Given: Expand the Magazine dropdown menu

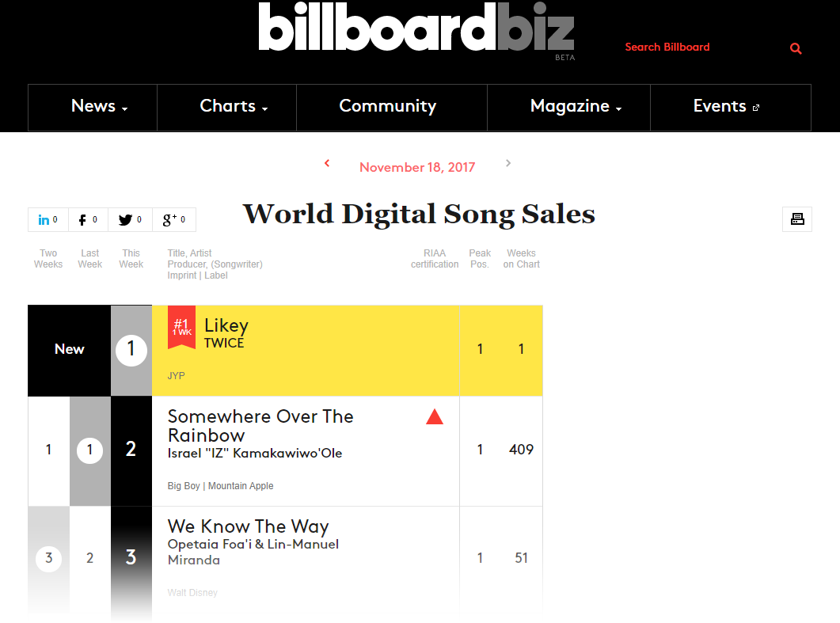Looking at the screenshot, I should (x=576, y=107).
